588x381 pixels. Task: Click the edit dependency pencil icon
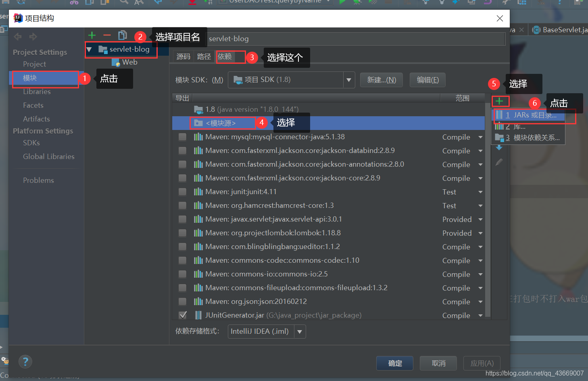point(499,162)
